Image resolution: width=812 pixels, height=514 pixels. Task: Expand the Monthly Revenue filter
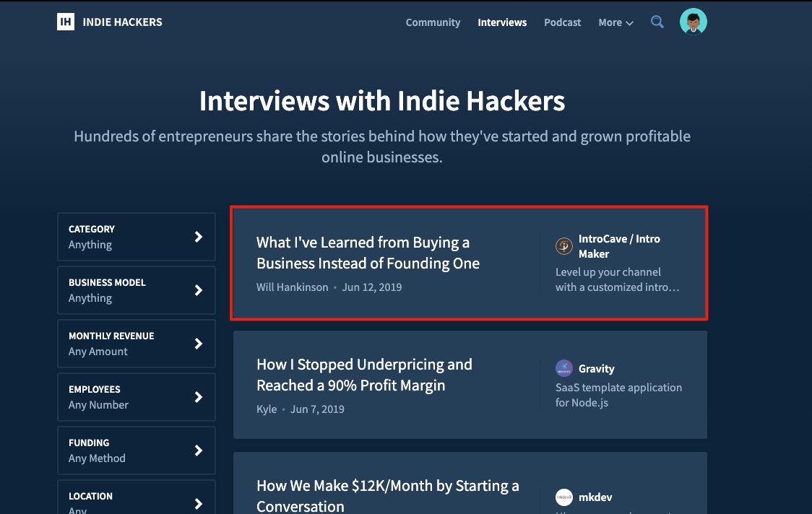(197, 343)
